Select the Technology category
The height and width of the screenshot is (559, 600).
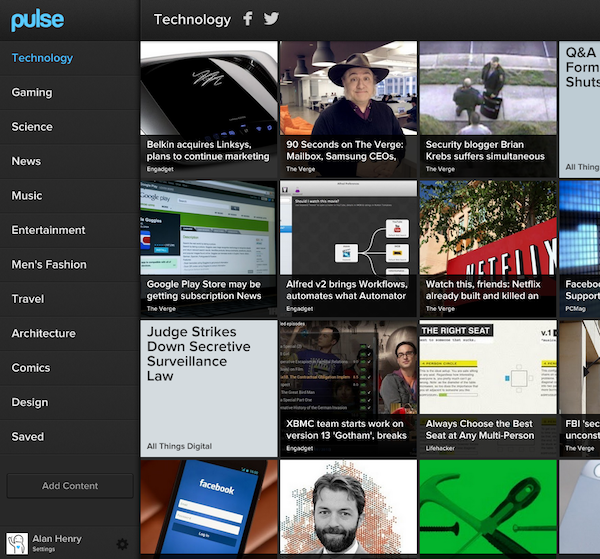tap(70, 58)
